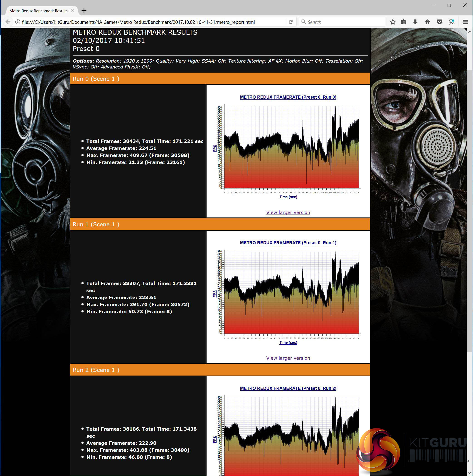Bookmark this page with star icon
Screen dimensions: 473x476
pyautogui.click(x=393, y=22)
